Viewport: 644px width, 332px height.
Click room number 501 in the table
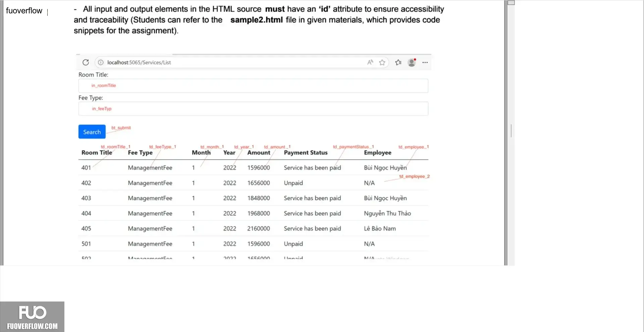tap(86, 244)
